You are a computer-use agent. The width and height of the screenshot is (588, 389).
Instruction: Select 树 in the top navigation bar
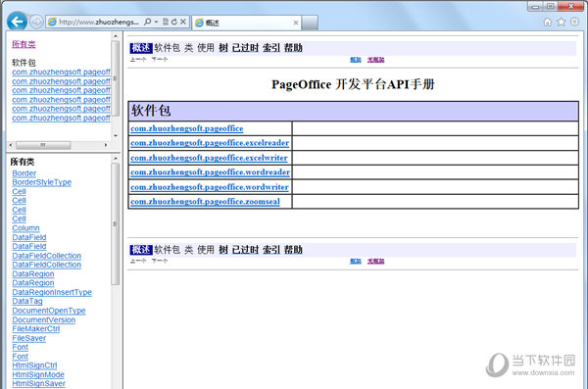click(223, 48)
